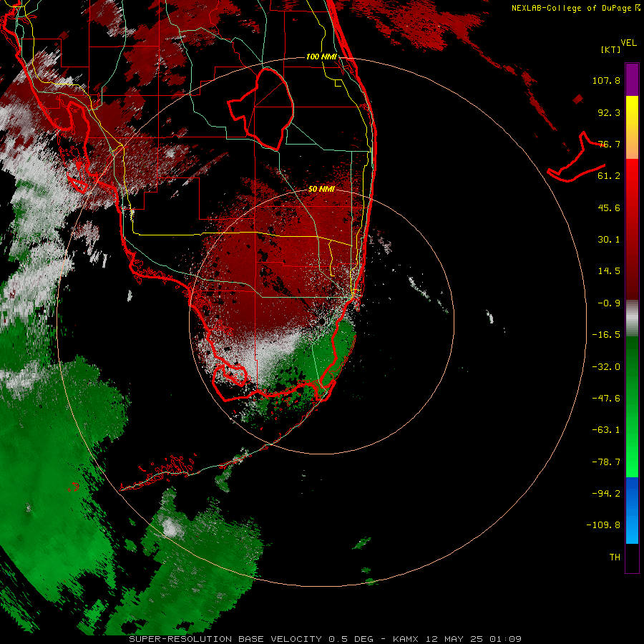Click the Grand Bahama island outline

pyautogui.click(x=577, y=157)
